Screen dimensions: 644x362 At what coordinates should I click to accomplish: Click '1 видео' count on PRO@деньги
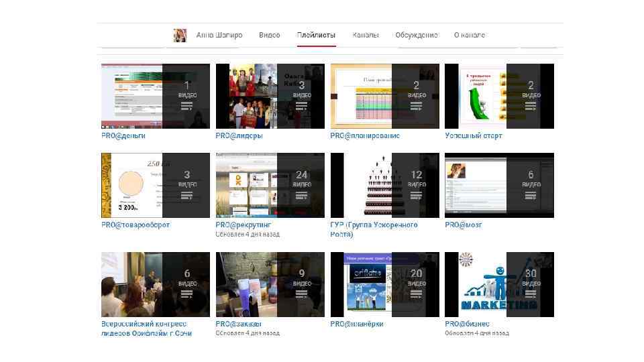click(x=187, y=89)
